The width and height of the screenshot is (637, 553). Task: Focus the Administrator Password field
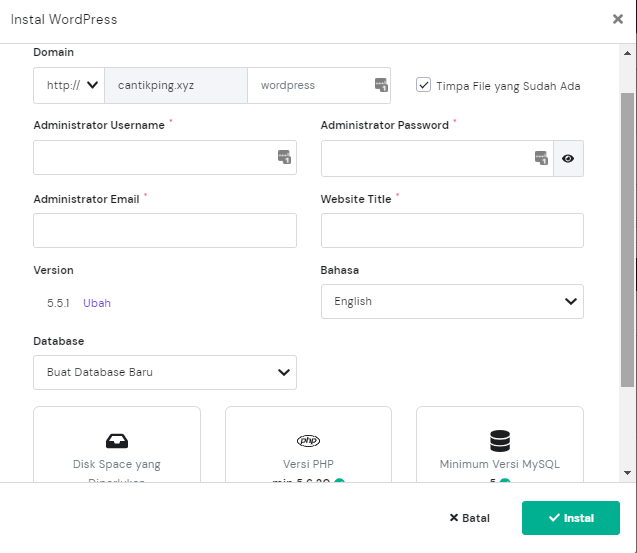coord(437,158)
